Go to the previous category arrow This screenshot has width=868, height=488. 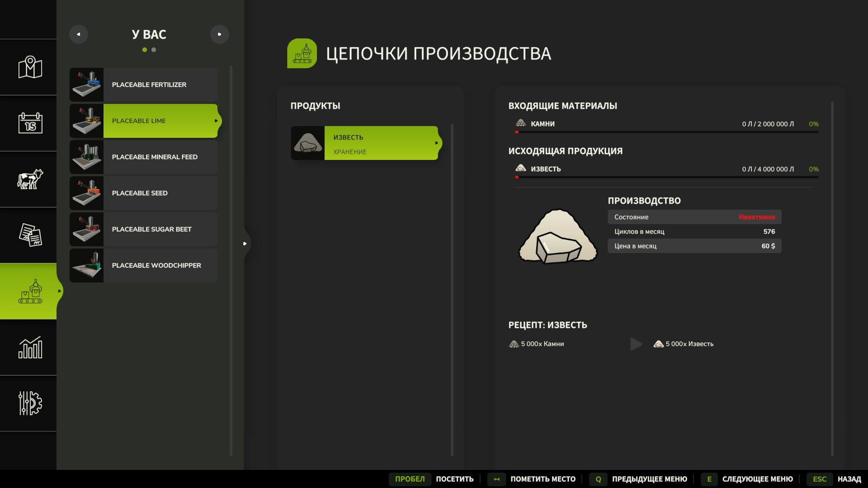pos(79,34)
